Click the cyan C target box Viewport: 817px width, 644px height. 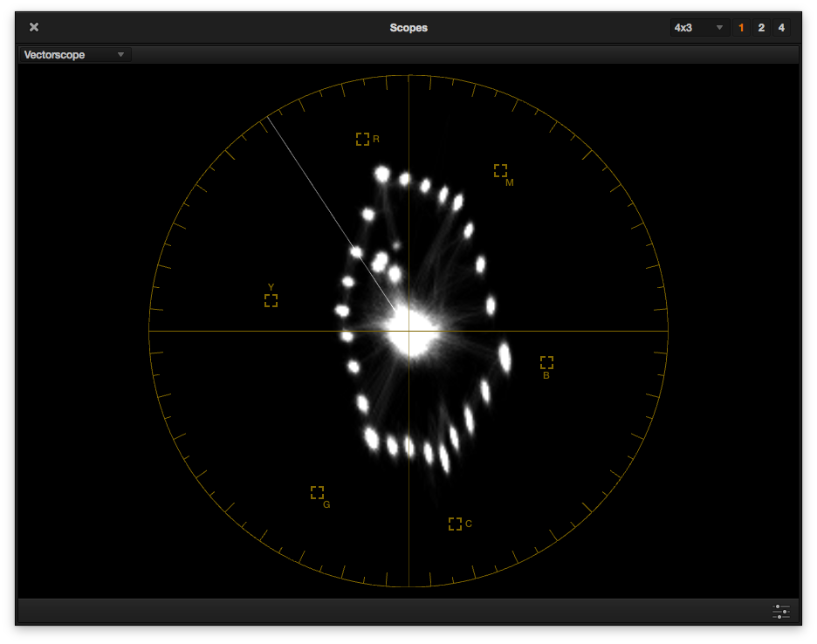455,524
